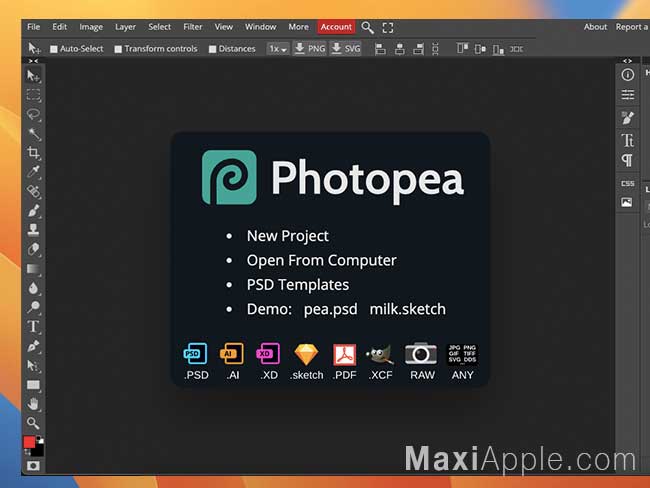Click the black background color swatch
This screenshot has height=488, width=650.
[x=39, y=450]
